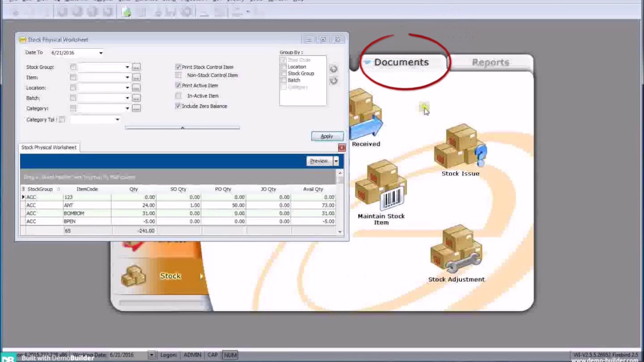Open the Date To dropdown calendar
This screenshot has width=644, height=362.
(101, 53)
